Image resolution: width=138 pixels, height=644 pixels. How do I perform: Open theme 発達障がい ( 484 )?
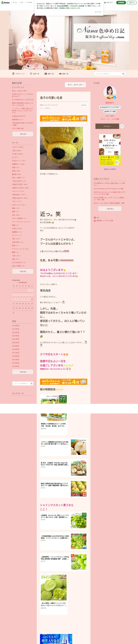pyautogui.click(x=18, y=164)
